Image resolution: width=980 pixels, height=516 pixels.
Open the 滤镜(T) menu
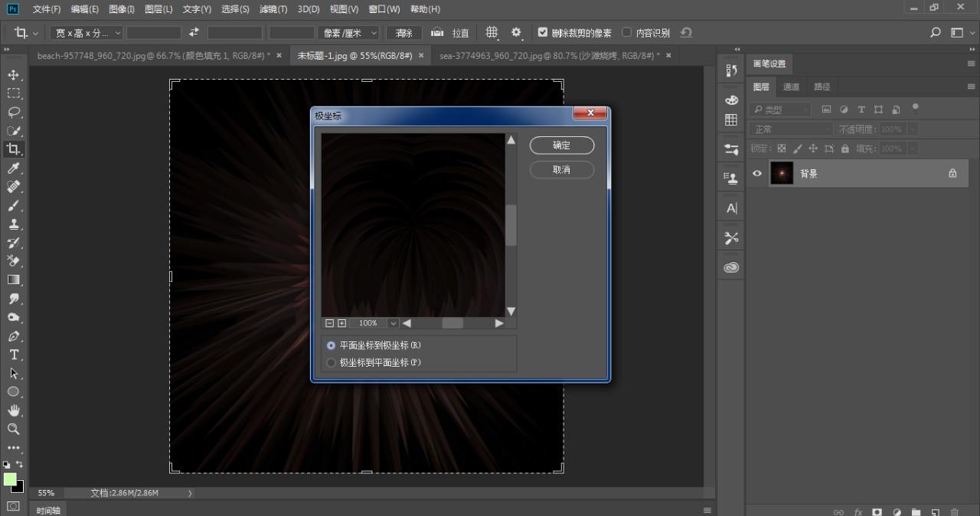(273, 9)
